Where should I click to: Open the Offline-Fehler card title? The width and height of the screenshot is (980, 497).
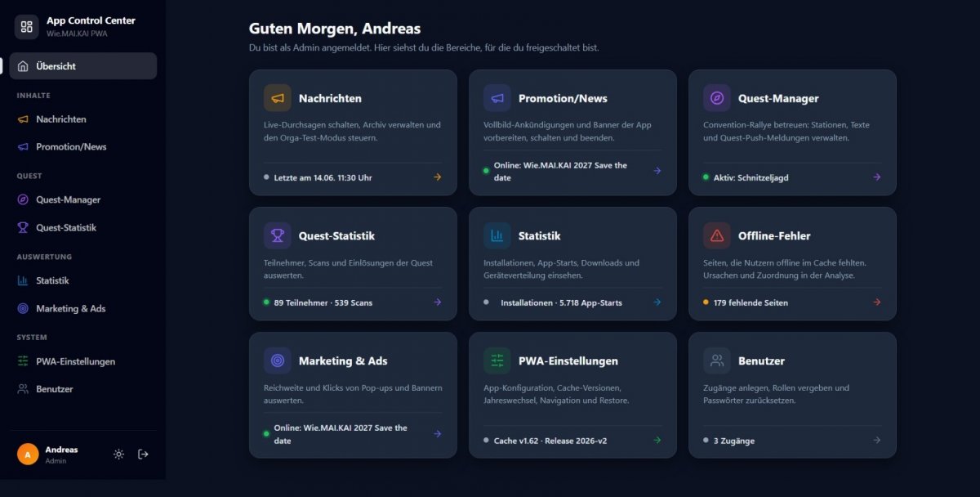[774, 235]
